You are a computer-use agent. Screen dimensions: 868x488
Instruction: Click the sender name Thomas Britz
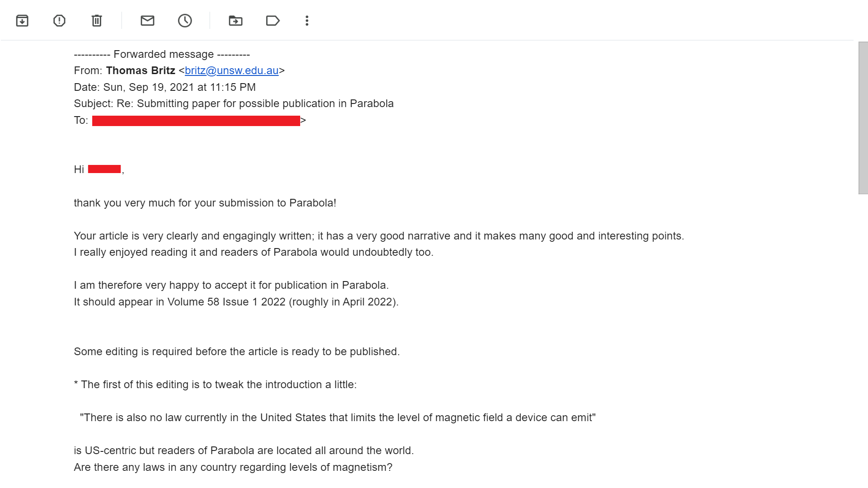(141, 70)
